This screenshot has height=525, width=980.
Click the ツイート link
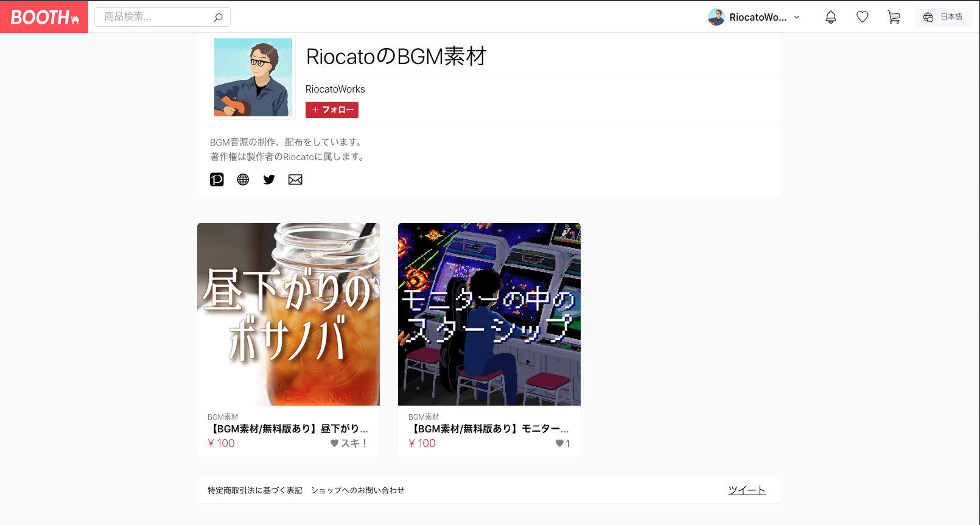[x=747, y=490]
